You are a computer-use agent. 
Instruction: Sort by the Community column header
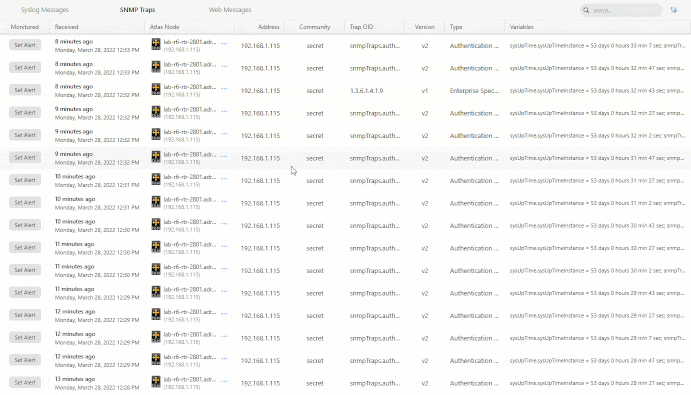(315, 27)
